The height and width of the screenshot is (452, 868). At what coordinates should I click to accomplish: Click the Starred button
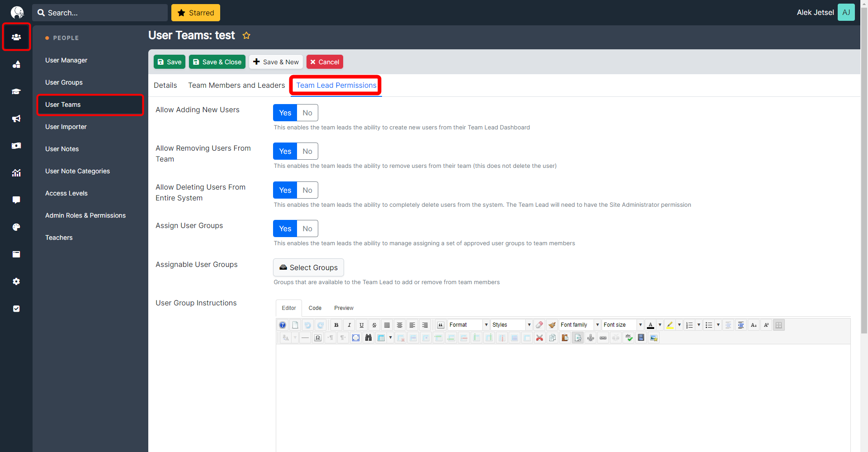click(x=196, y=13)
